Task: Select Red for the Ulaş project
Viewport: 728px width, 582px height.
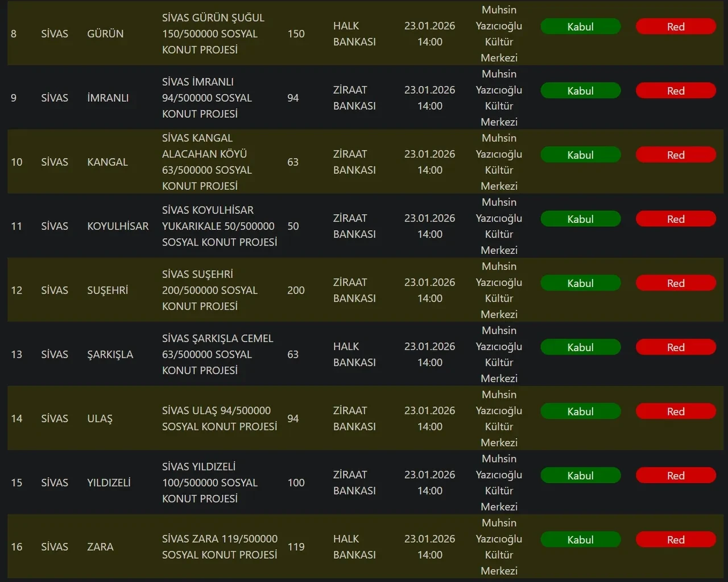Action: [676, 412]
